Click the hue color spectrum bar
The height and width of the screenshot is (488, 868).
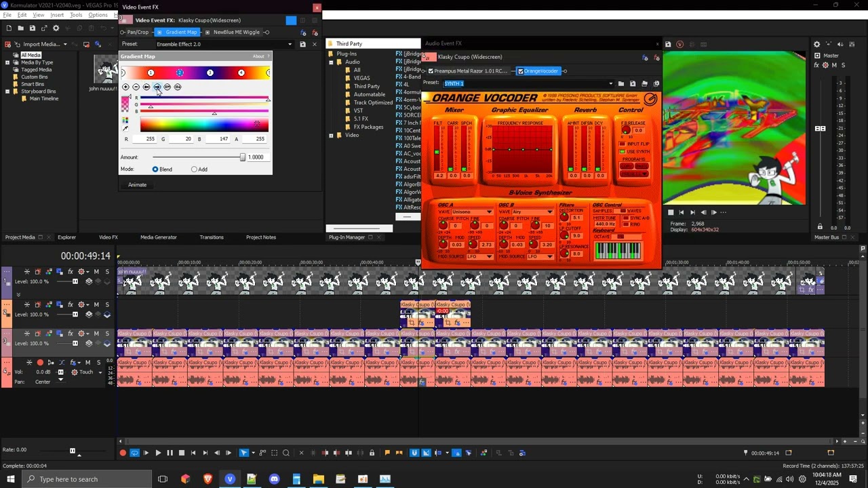tap(204, 124)
